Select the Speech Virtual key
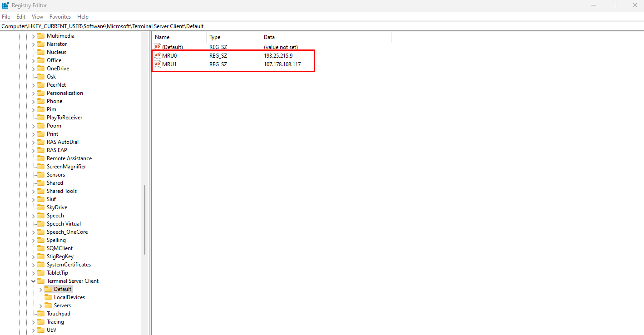This screenshot has width=644, height=335. [64, 224]
